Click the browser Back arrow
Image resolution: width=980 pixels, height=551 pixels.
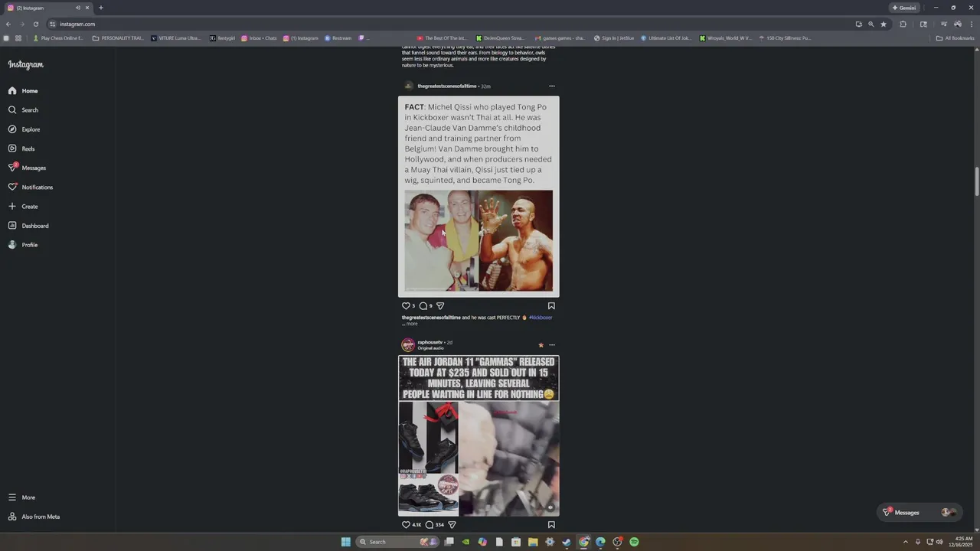(8, 24)
